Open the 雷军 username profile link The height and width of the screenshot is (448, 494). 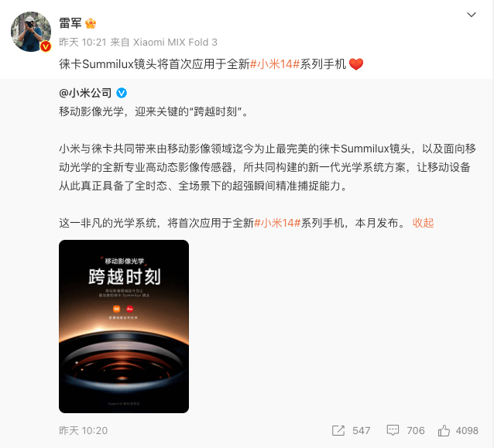pos(70,23)
